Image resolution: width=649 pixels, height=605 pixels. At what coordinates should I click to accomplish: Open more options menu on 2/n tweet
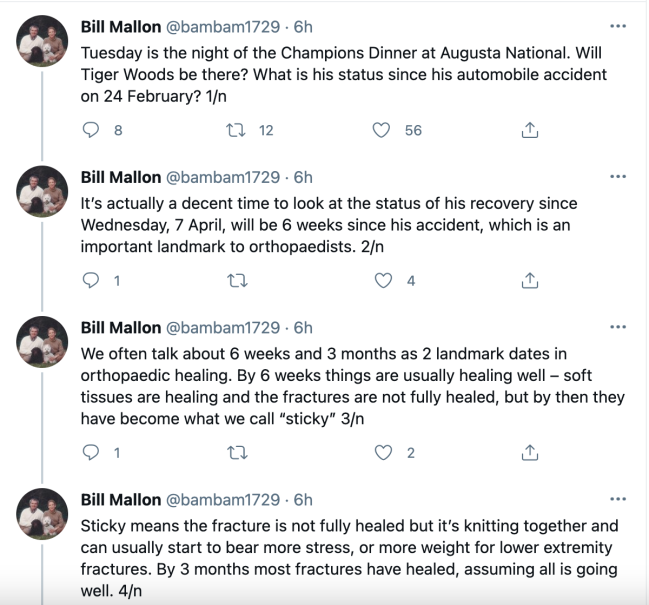[618, 177]
